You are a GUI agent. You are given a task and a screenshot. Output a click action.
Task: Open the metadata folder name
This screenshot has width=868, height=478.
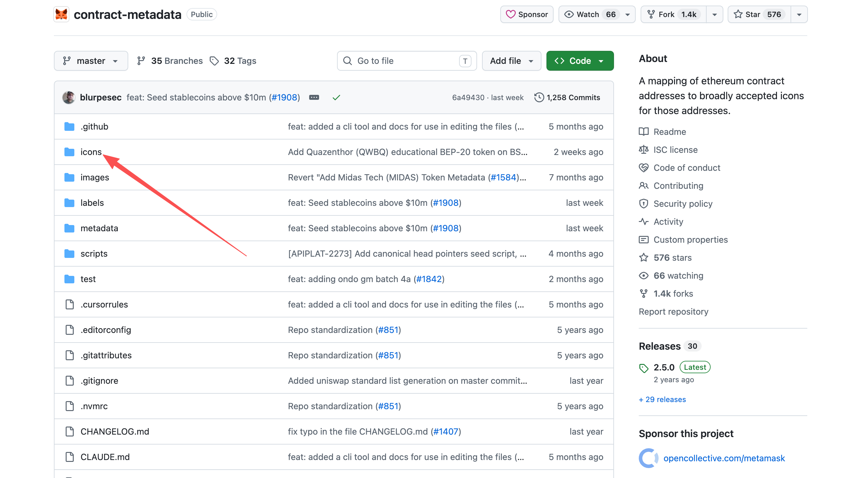click(x=99, y=228)
